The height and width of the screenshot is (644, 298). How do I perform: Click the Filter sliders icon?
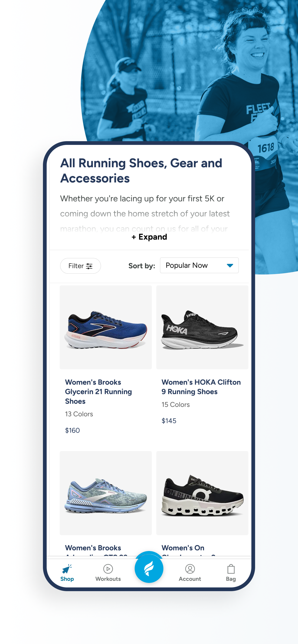tap(89, 266)
